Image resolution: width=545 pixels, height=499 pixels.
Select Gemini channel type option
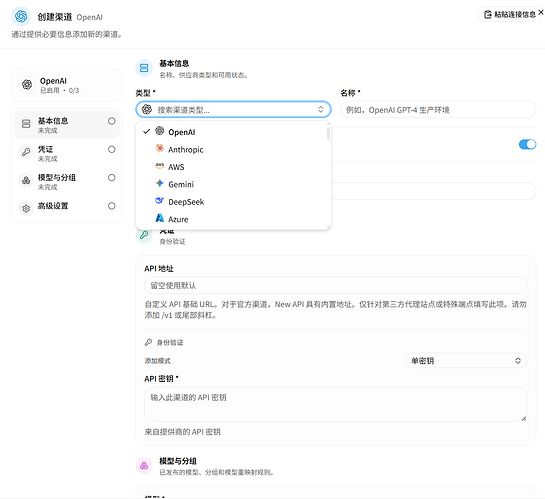pyautogui.click(x=231, y=184)
